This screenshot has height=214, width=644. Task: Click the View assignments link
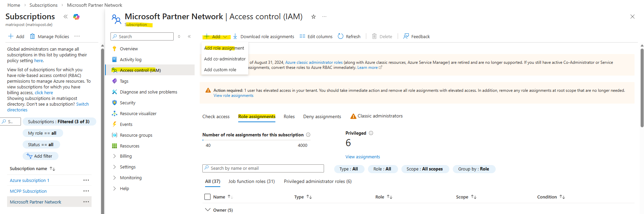pos(363,157)
